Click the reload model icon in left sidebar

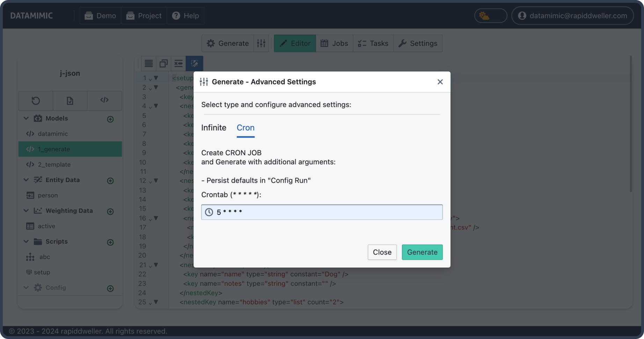click(x=35, y=101)
